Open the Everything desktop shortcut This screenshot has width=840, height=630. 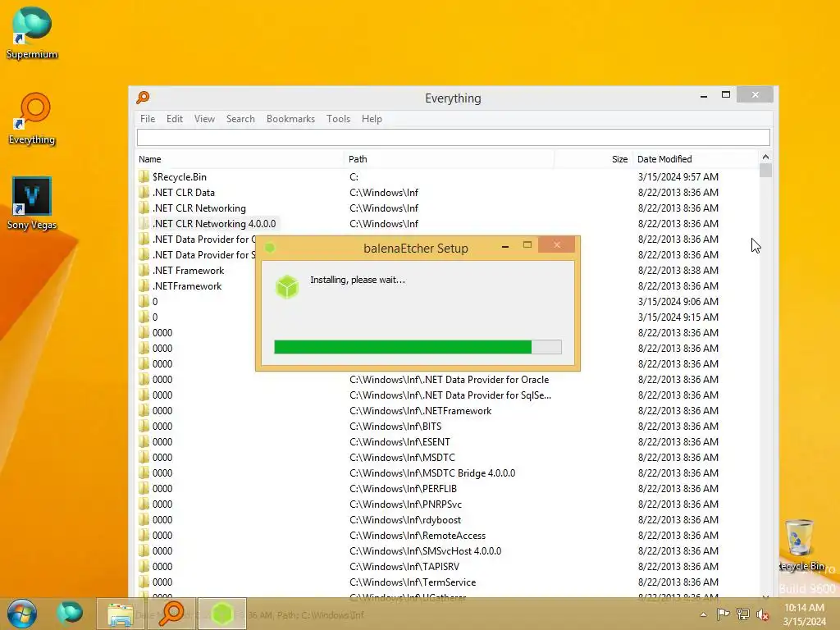click(x=32, y=118)
